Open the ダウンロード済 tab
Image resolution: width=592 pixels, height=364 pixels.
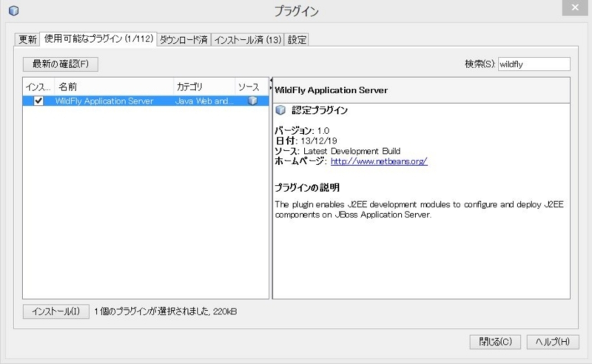pyautogui.click(x=184, y=40)
